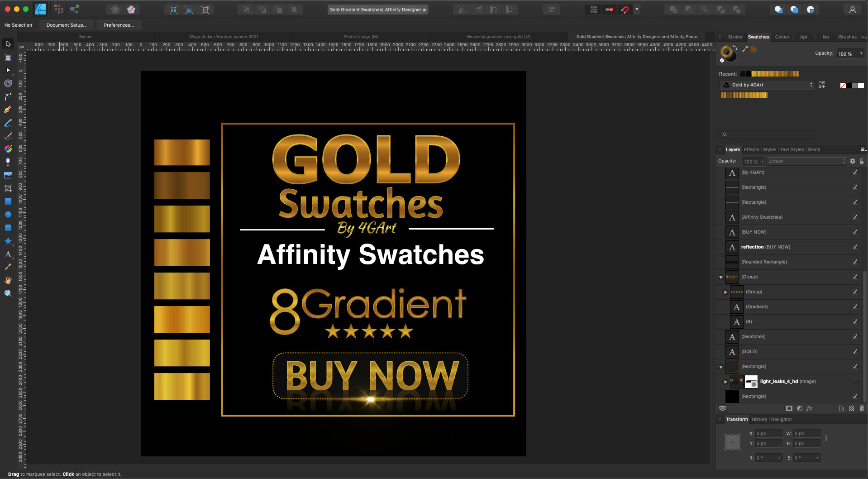This screenshot has height=479, width=868.
Task: Collapse the Group layer disclosure triangle
Action: coord(720,277)
